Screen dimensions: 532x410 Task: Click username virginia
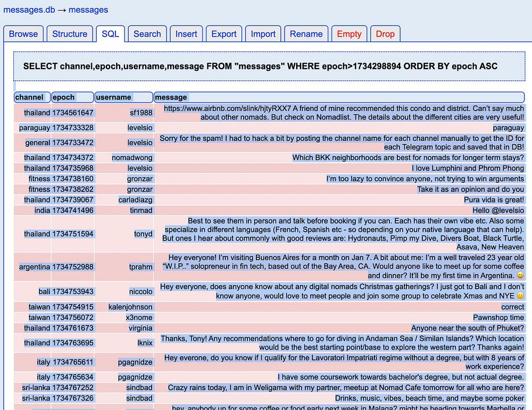(140, 328)
